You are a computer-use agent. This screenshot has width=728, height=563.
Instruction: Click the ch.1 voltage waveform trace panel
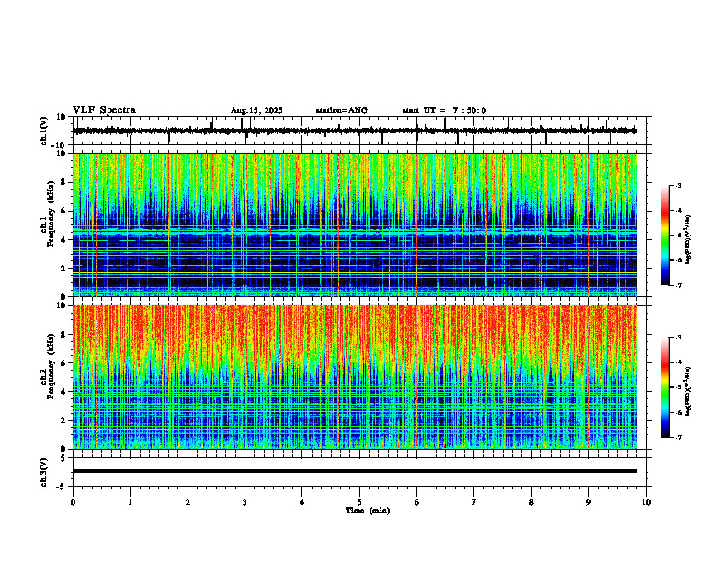pyautogui.click(x=361, y=131)
